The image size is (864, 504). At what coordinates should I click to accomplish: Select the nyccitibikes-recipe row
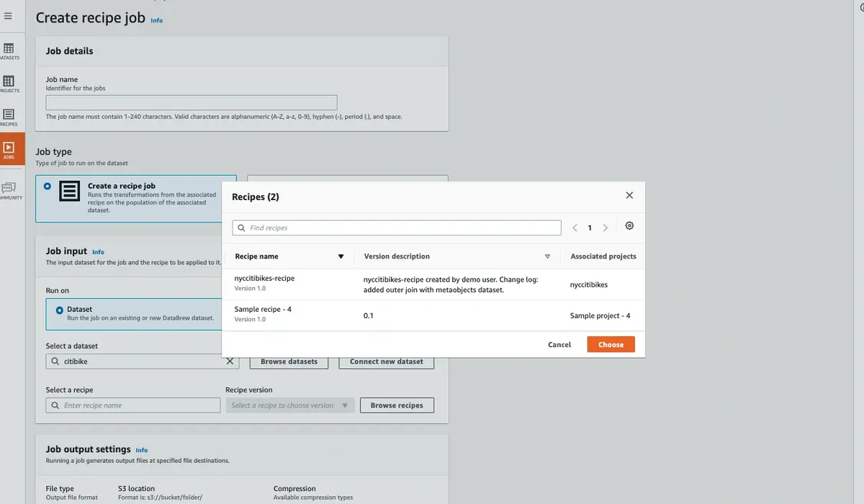[433, 284]
